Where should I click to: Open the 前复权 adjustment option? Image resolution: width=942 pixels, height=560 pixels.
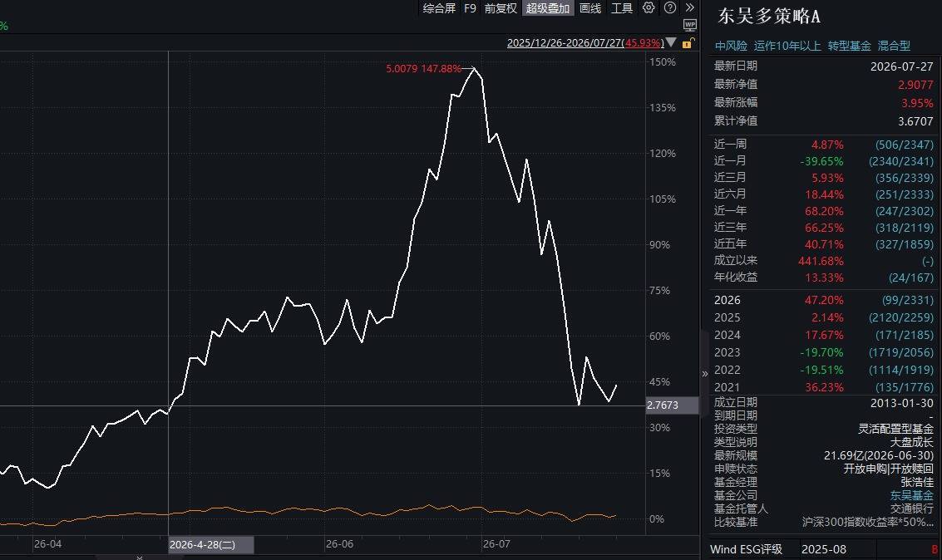(x=501, y=8)
